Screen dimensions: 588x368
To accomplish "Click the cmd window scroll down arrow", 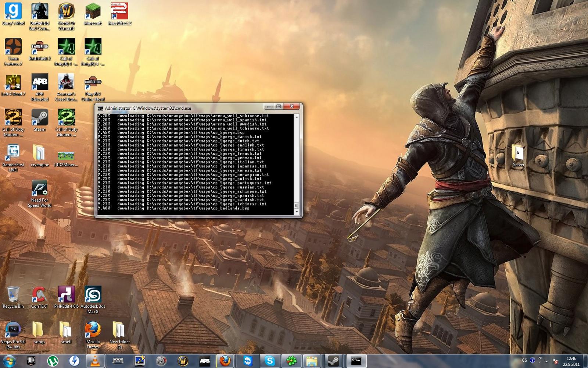I will tap(297, 212).
